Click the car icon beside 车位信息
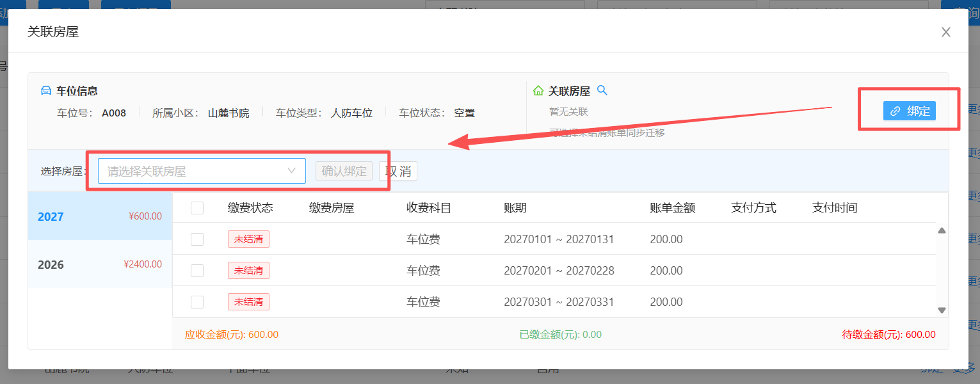The height and width of the screenshot is (384, 980). 46,90
